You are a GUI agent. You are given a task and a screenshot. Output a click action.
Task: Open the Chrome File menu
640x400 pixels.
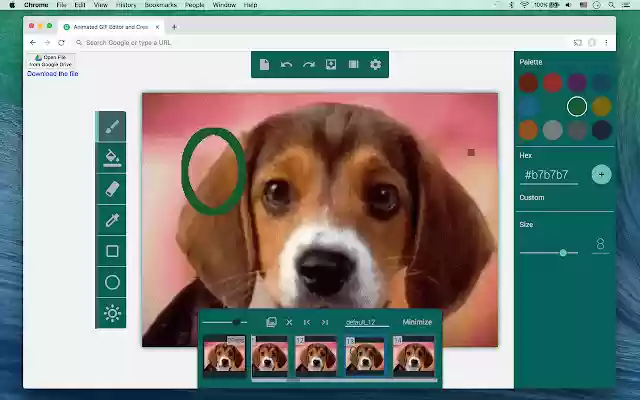tap(61, 5)
